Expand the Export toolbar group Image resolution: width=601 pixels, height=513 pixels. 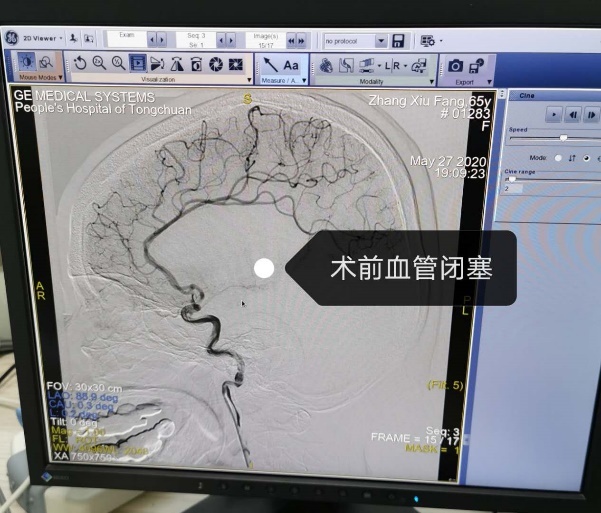pos(489,82)
